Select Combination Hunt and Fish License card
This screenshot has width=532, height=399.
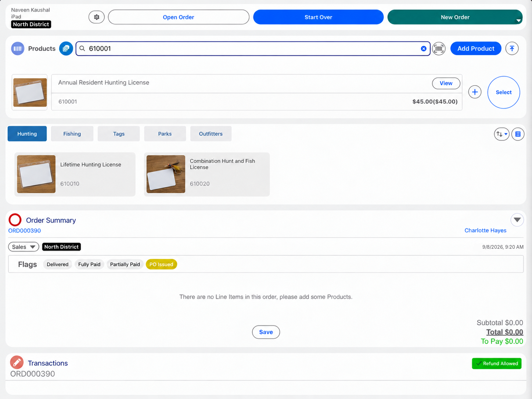point(207,174)
